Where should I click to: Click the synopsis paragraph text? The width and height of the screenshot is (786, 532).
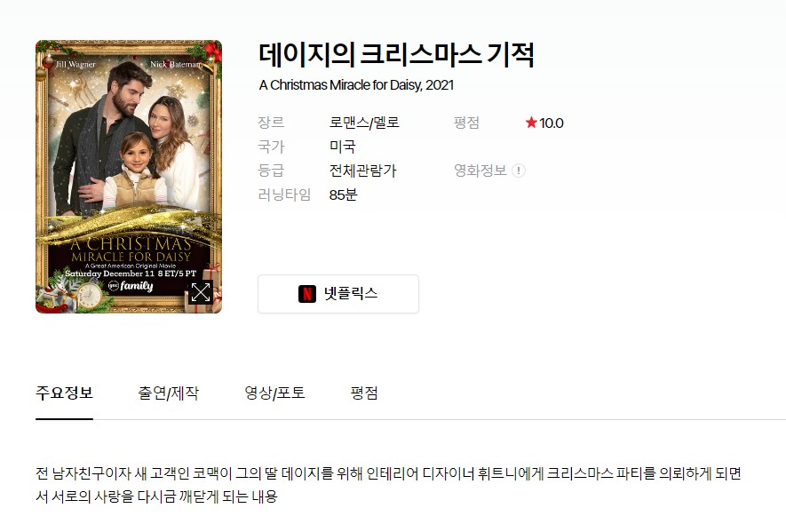pyautogui.click(x=388, y=485)
